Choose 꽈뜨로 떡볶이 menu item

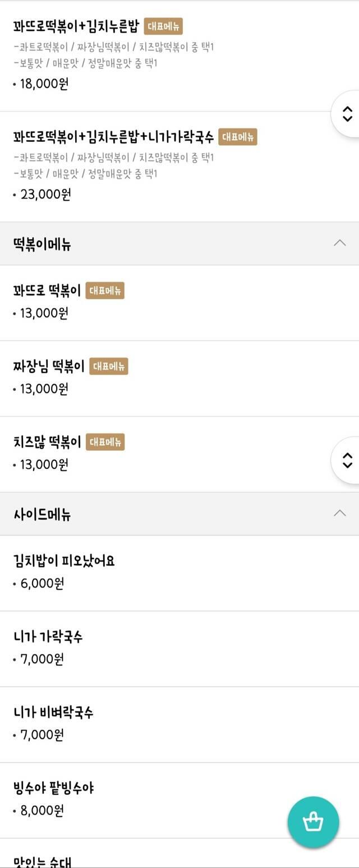[x=179, y=303]
